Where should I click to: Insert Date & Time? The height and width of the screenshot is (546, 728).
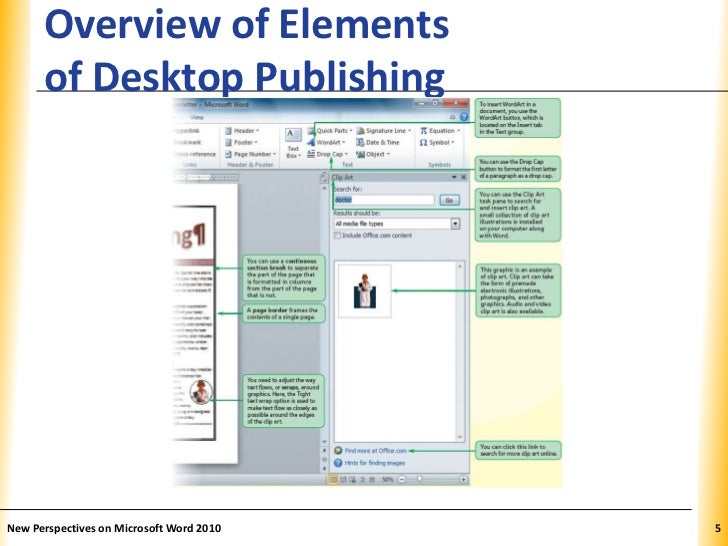(x=378, y=143)
